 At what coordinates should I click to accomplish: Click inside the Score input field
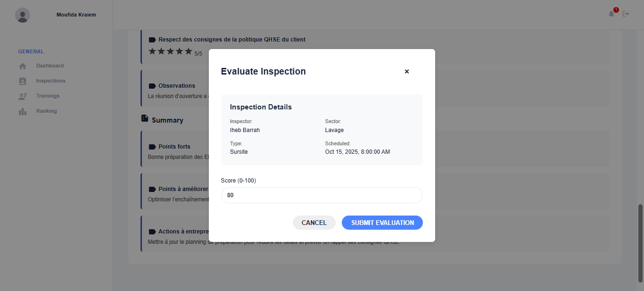pos(322,195)
